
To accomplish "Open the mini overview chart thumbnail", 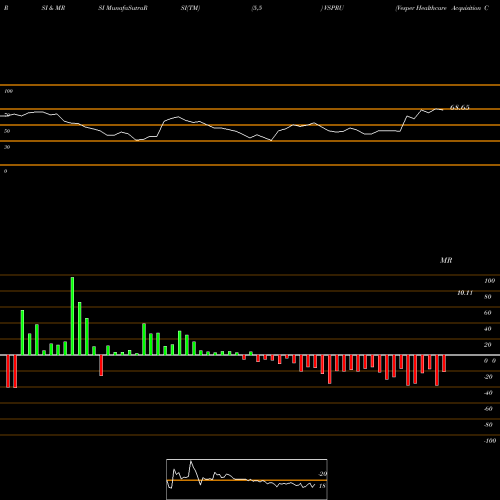I will coord(247,479).
